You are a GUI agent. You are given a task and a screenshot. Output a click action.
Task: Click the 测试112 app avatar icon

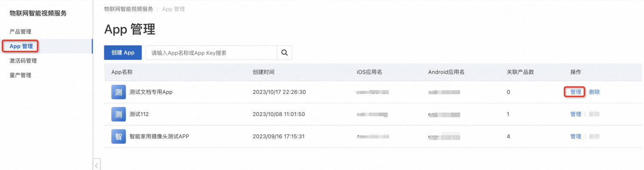[x=118, y=114]
